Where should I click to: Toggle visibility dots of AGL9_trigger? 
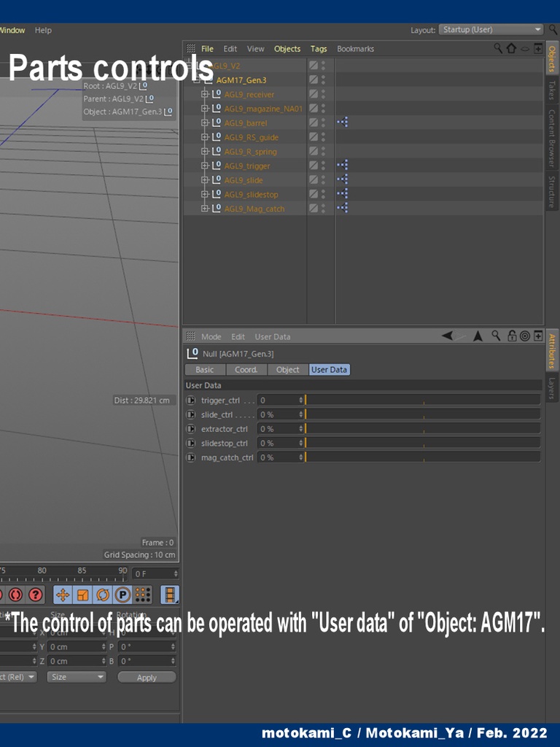point(323,166)
